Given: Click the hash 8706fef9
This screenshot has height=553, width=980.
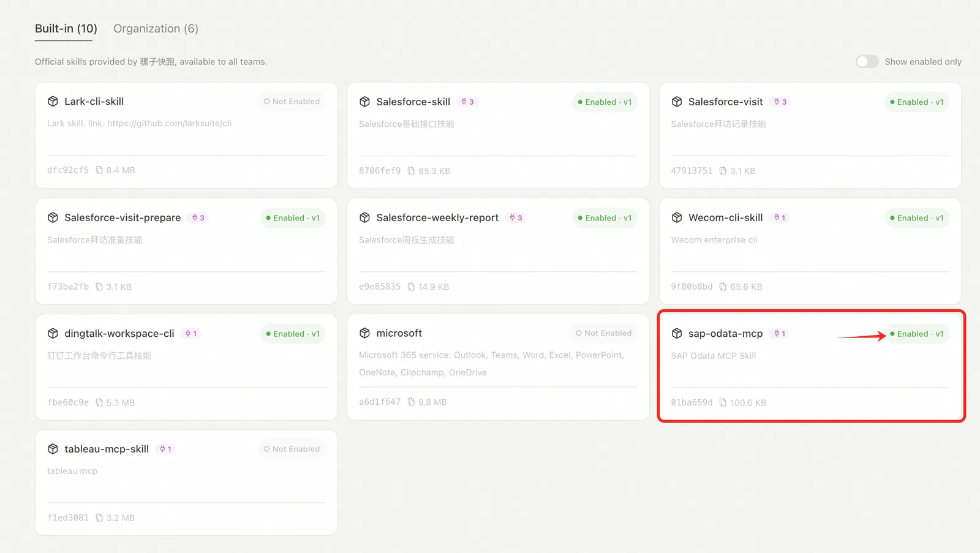Looking at the screenshot, I should [x=380, y=171].
